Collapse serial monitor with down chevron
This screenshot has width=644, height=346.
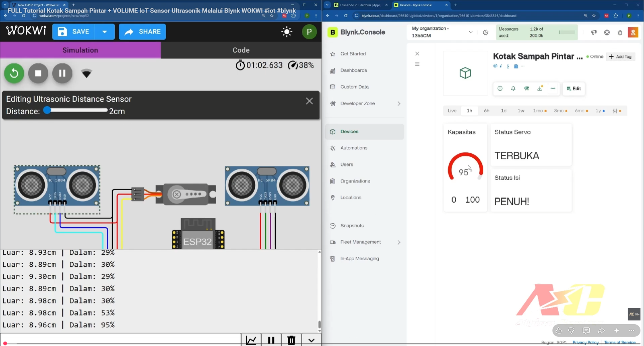[x=312, y=340]
